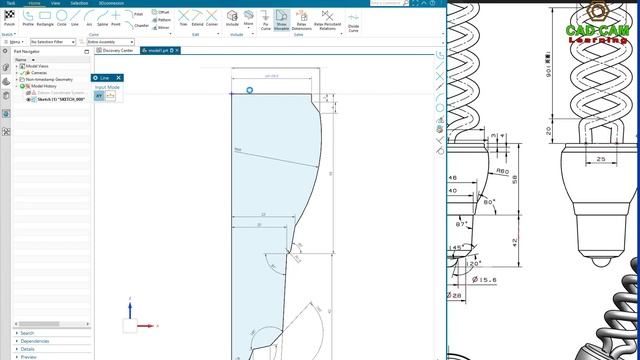Expand the Curve group options arrow
640x360 pixels.
click(x=170, y=34)
